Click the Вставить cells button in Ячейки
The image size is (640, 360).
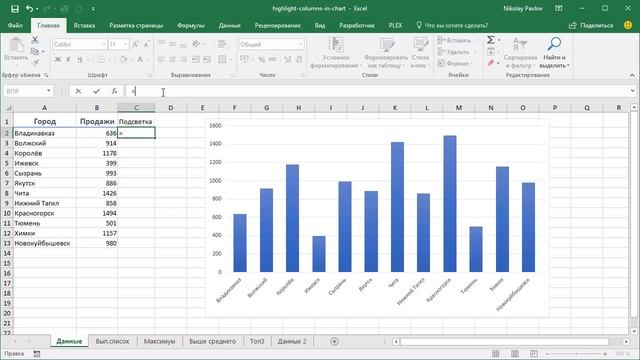click(x=454, y=40)
